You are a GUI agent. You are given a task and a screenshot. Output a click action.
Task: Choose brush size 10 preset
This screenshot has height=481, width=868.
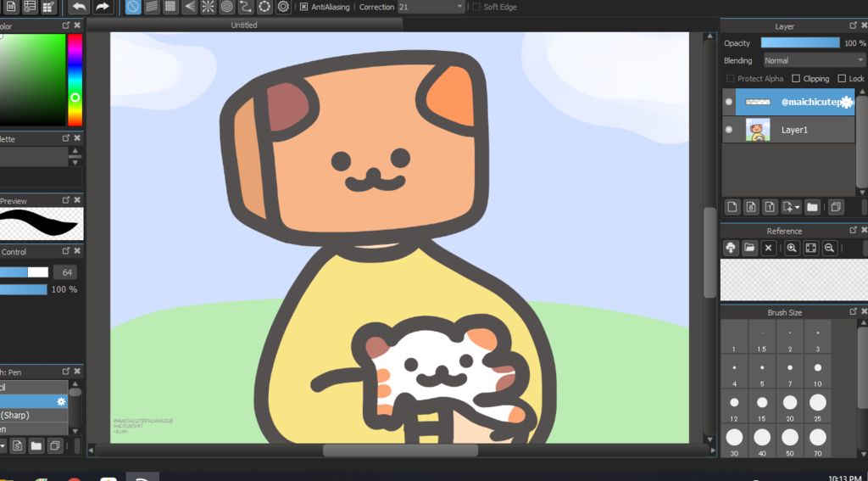click(817, 372)
